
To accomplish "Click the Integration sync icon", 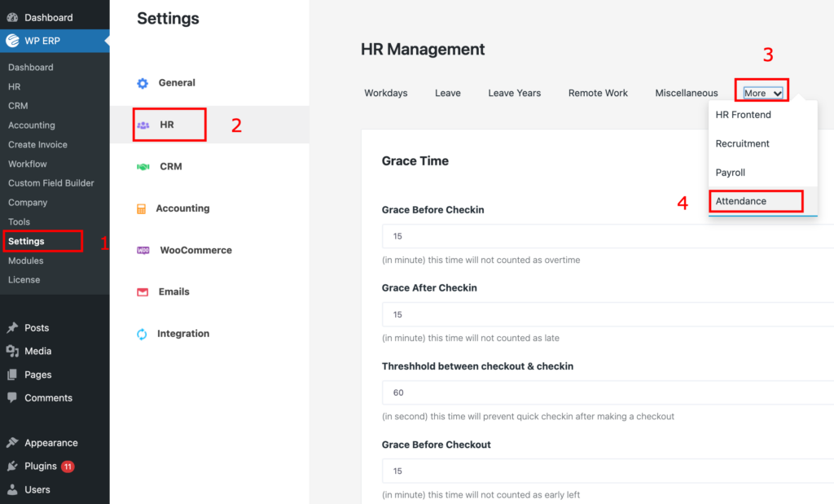I will pyautogui.click(x=142, y=335).
